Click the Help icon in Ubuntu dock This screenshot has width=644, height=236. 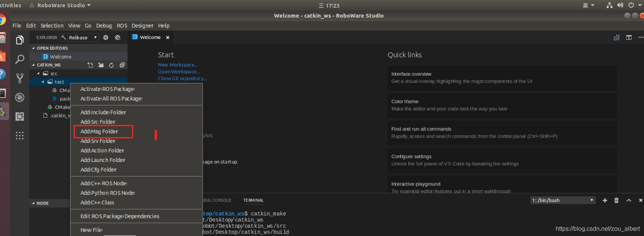coord(2,74)
